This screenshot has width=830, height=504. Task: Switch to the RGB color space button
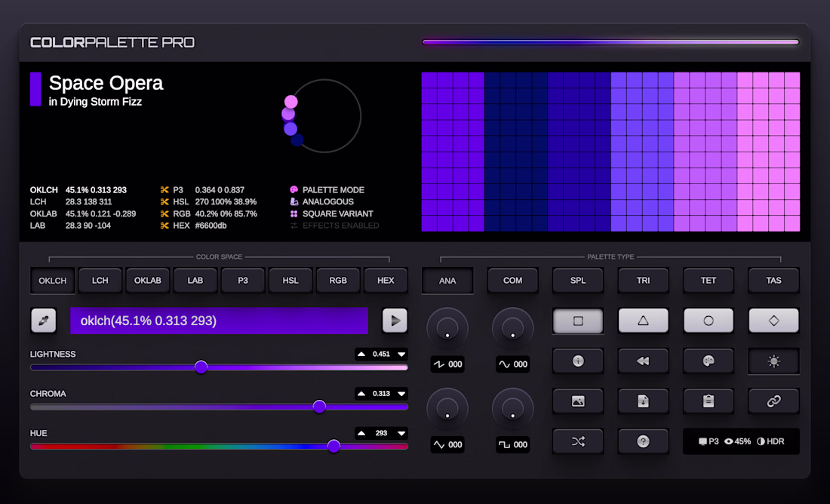(x=338, y=281)
